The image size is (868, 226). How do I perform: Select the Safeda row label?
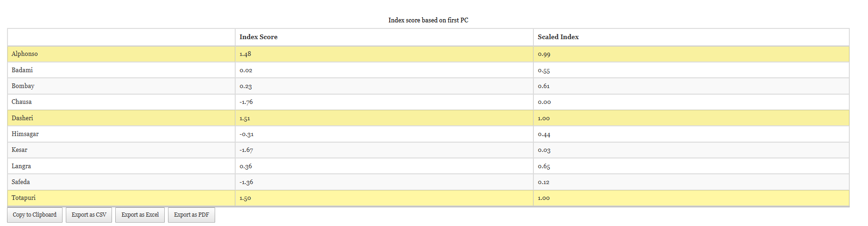point(21,182)
